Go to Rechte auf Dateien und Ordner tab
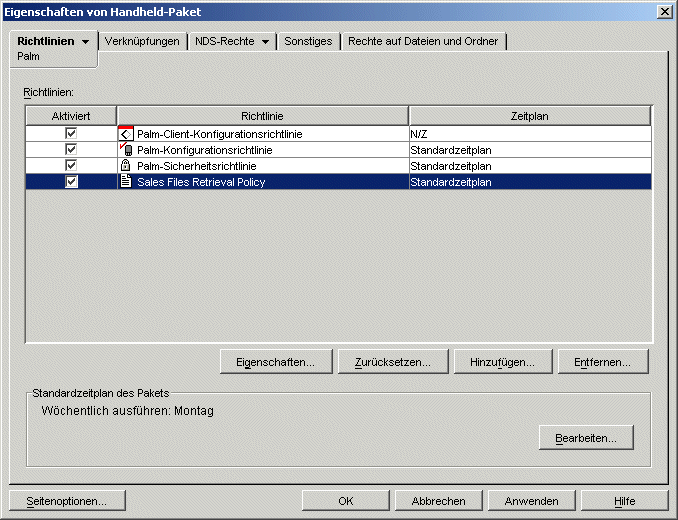The height and width of the screenshot is (520, 678). (x=423, y=41)
